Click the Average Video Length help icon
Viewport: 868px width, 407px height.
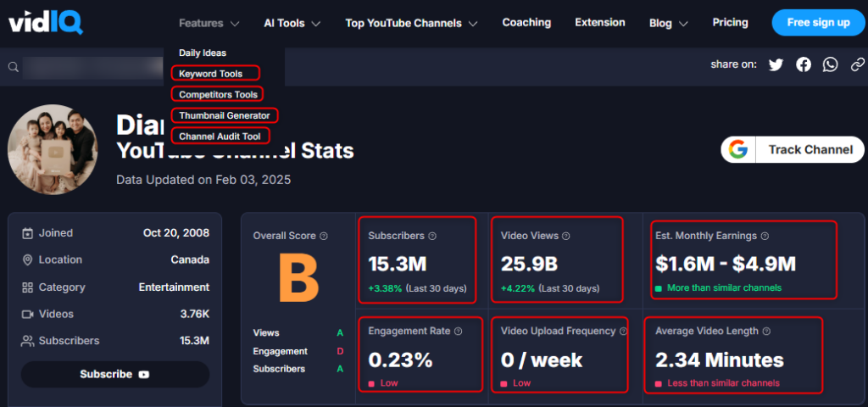[x=766, y=332]
